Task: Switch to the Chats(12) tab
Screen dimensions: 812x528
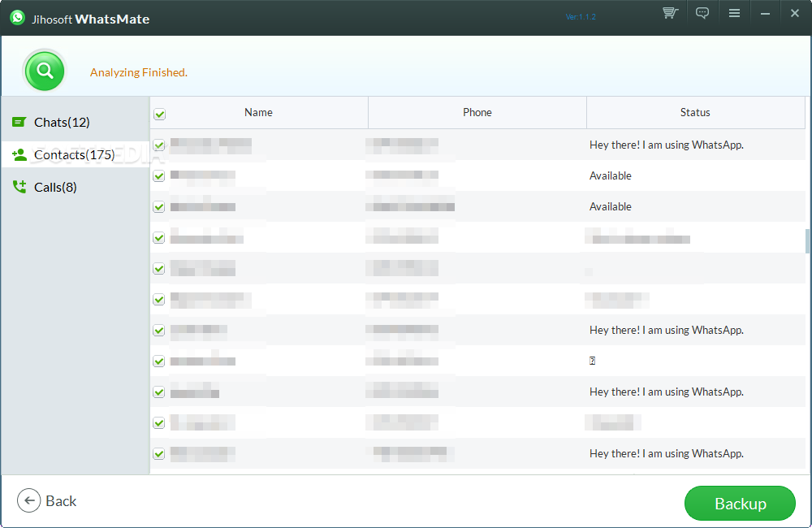Action: click(76, 123)
